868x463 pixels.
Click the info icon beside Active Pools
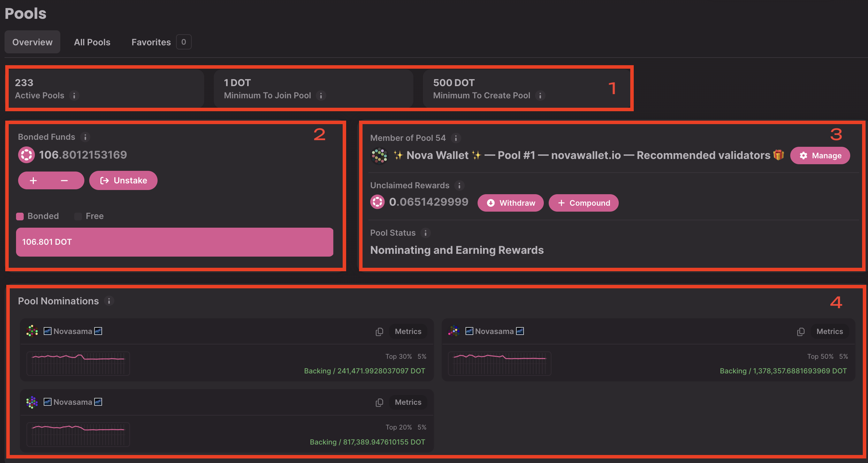click(x=74, y=96)
